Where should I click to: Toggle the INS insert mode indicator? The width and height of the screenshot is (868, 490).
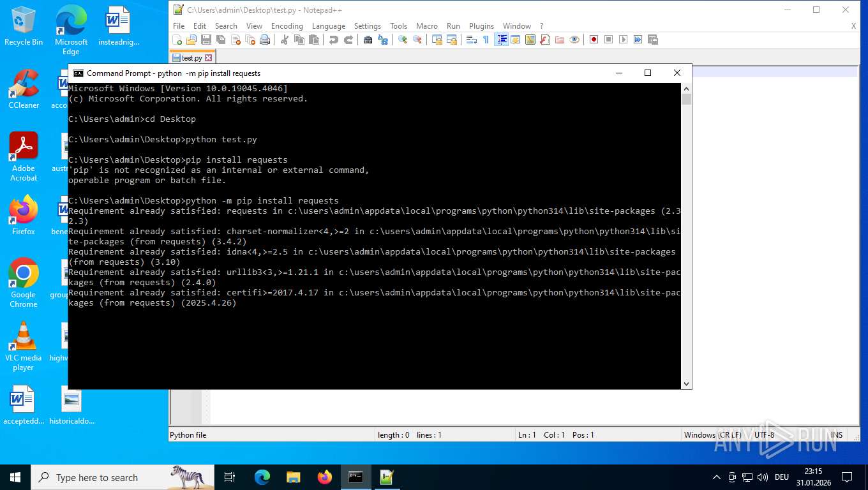click(x=837, y=435)
